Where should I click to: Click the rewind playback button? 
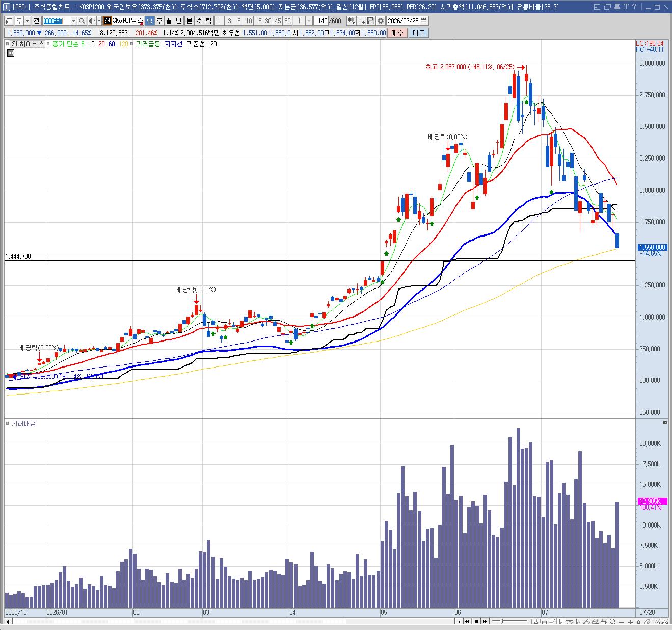[468, 622]
